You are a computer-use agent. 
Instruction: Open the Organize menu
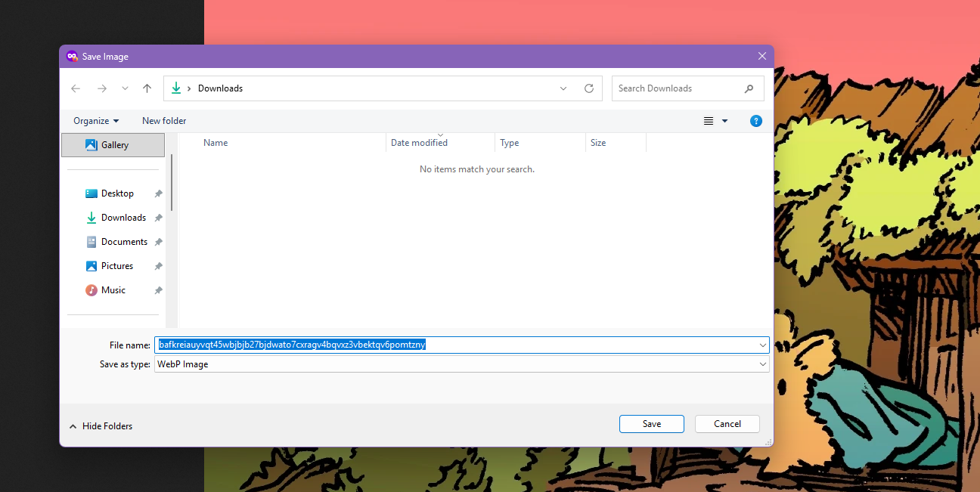click(96, 121)
